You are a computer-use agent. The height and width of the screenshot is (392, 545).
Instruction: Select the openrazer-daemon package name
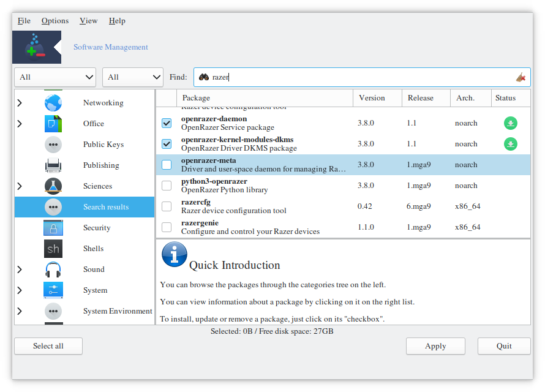[x=214, y=119]
